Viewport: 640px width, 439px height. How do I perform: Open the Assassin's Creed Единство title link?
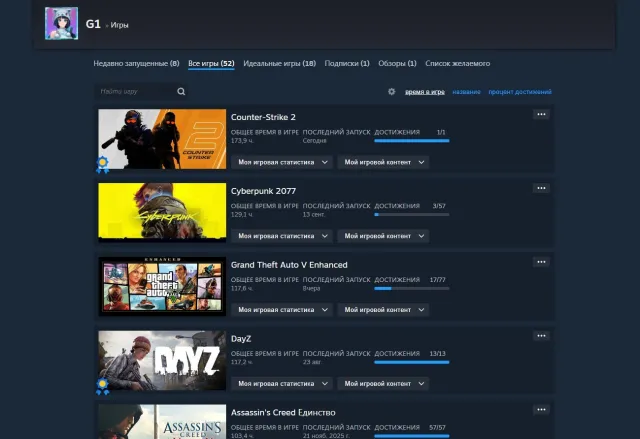[283, 412]
